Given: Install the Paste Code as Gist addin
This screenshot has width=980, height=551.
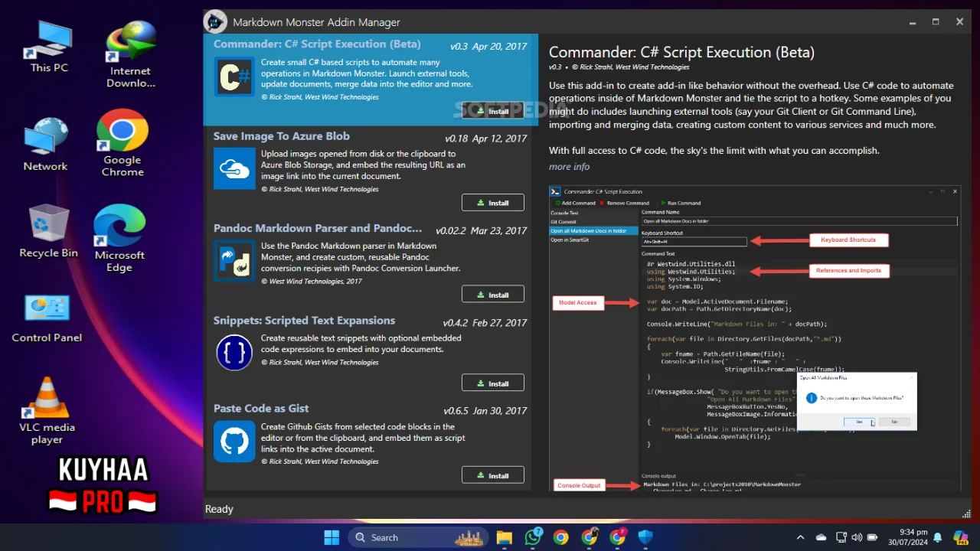Looking at the screenshot, I should tap(493, 475).
